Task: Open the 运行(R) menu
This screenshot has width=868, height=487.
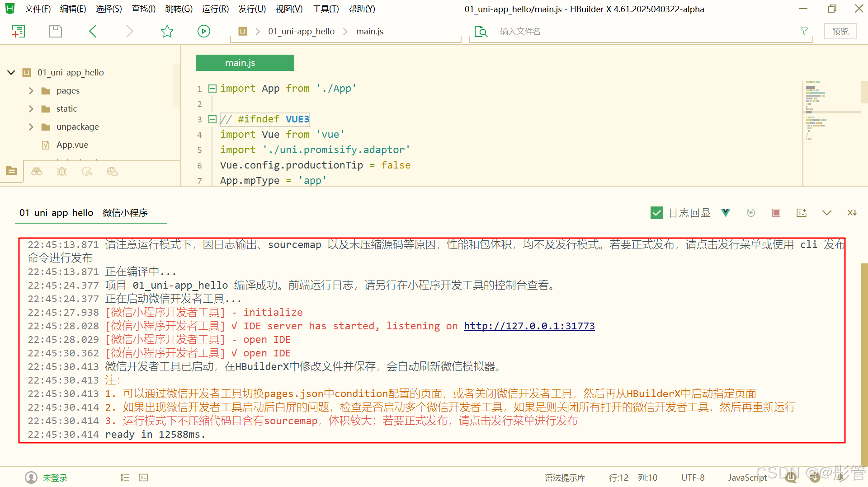Action: (x=215, y=9)
